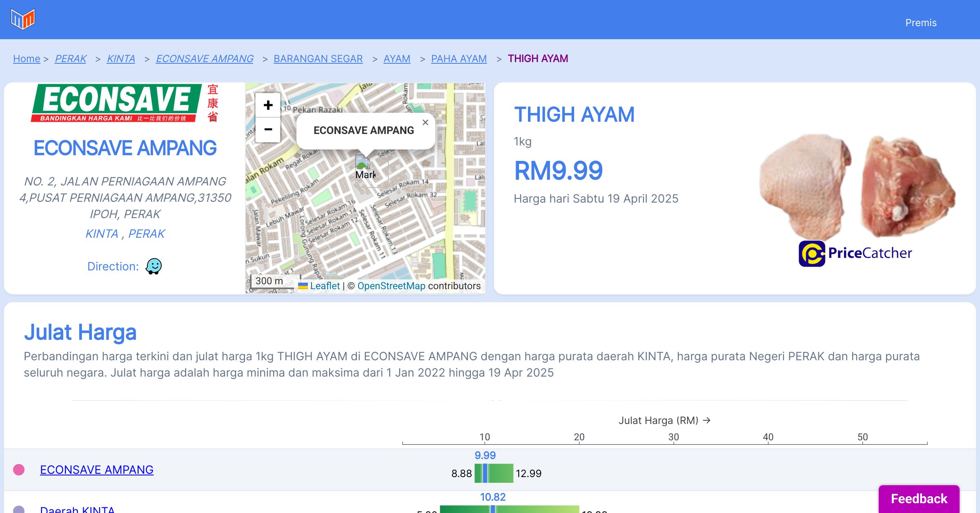Click ECONSAVE AMPANG premise heading

[x=125, y=148]
